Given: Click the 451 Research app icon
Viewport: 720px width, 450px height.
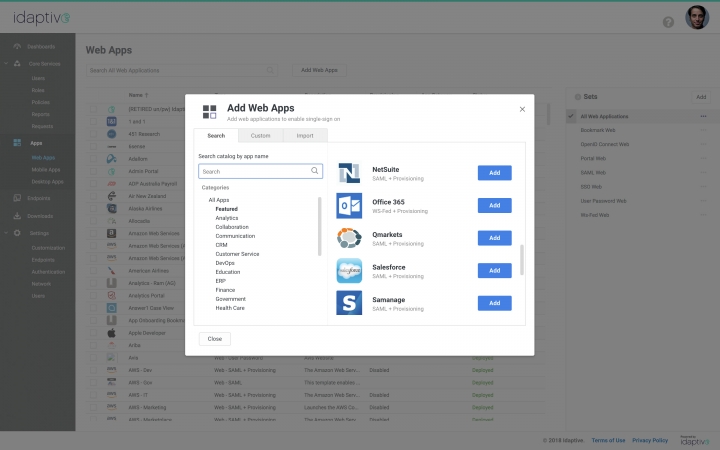Looking at the screenshot, I should [x=112, y=134].
